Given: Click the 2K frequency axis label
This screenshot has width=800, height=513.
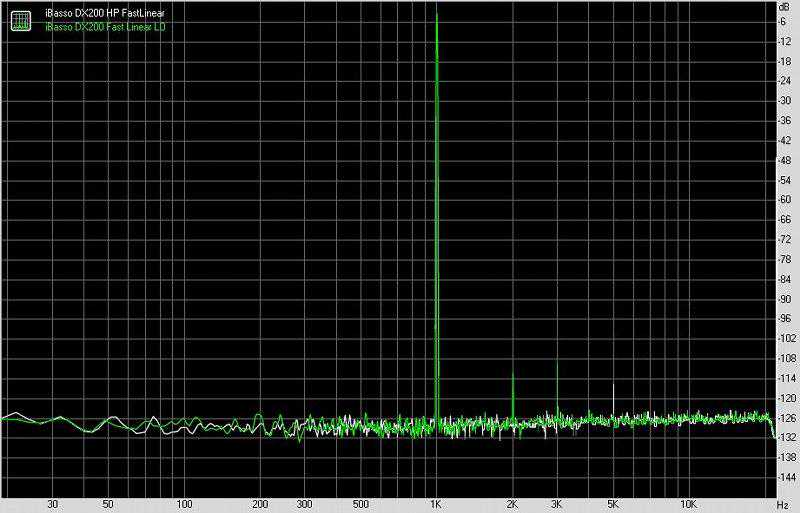Looking at the screenshot, I should [512, 502].
